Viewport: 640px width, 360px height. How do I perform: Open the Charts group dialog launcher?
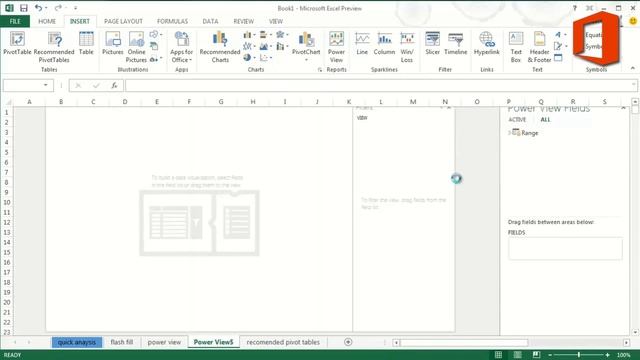[320, 70]
